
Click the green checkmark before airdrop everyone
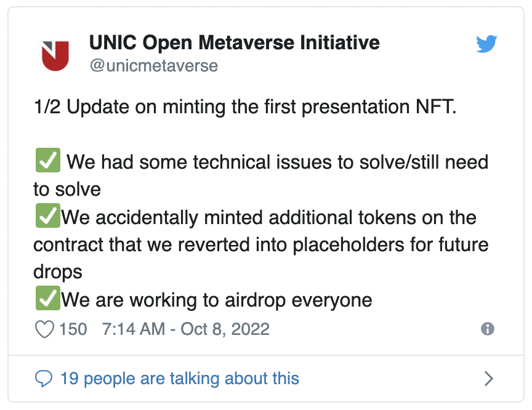tap(48, 298)
